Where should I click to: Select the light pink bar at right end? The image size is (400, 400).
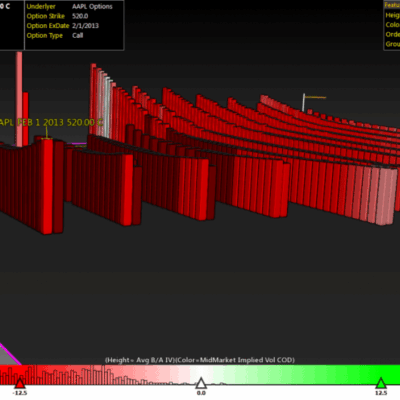click(387, 197)
